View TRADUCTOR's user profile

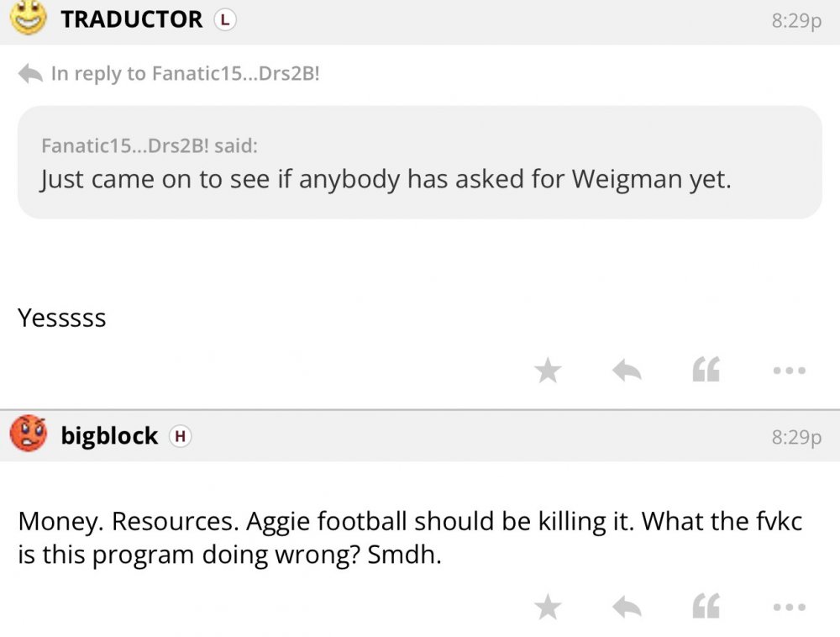(x=132, y=18)
